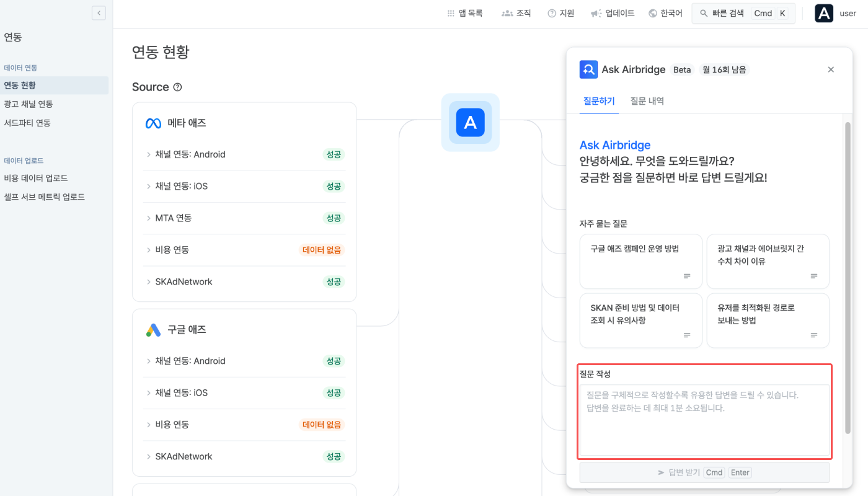
Task: Open the 지원 menu
Action: click(561, 13)
